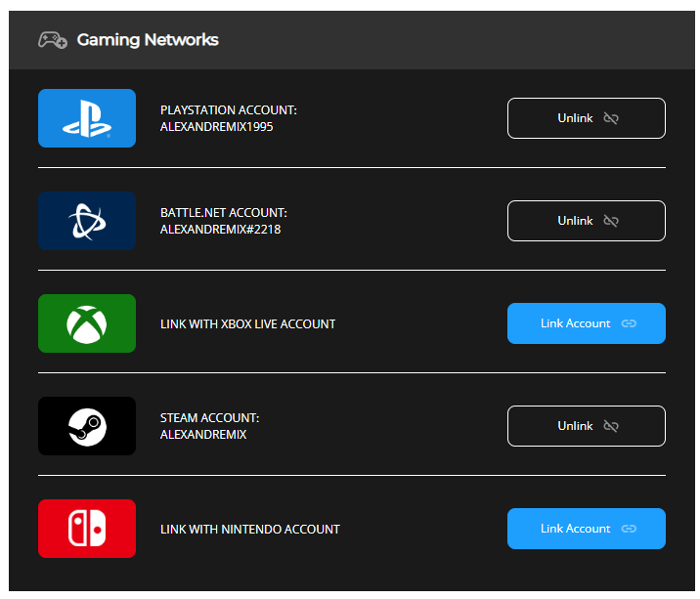
Task: Click the PlayStation logo tile
Action: coord(87,118)
